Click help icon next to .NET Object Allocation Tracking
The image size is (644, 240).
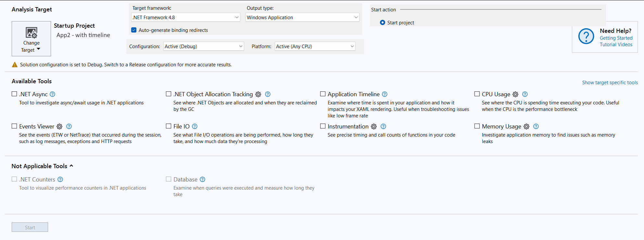pyautogui.click(x=268, y=94)
